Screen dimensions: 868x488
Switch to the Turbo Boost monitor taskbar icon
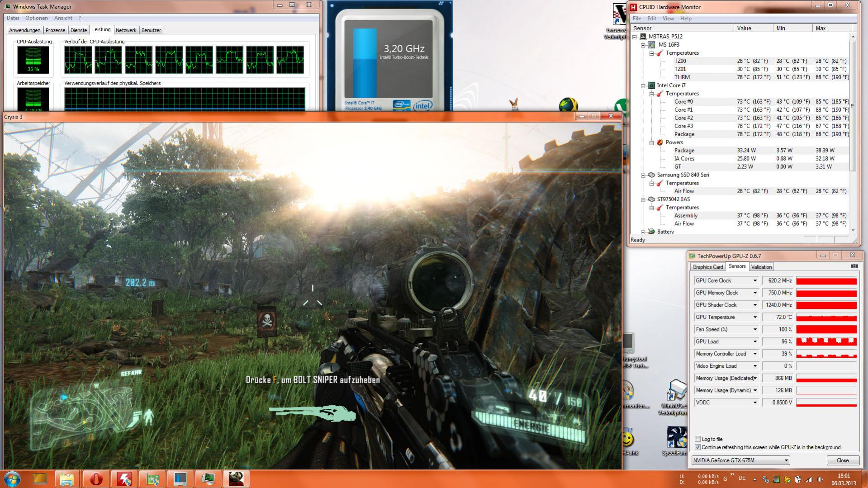[180, 479]
